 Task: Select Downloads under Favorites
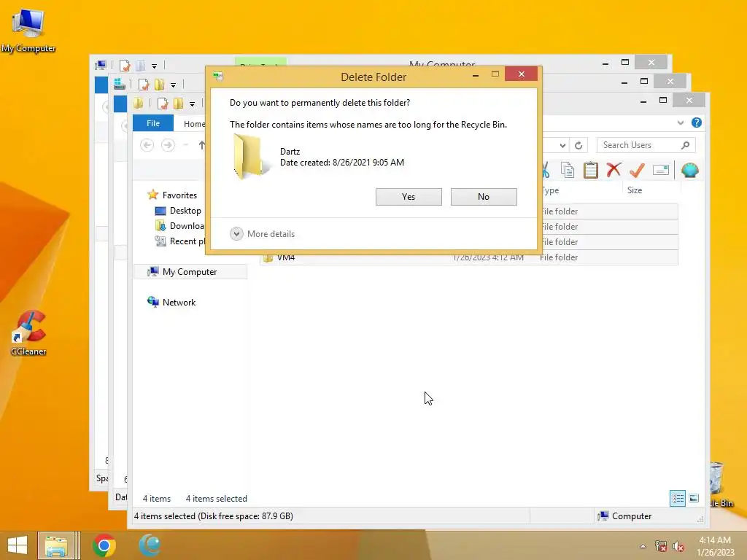tap(179, 226)
